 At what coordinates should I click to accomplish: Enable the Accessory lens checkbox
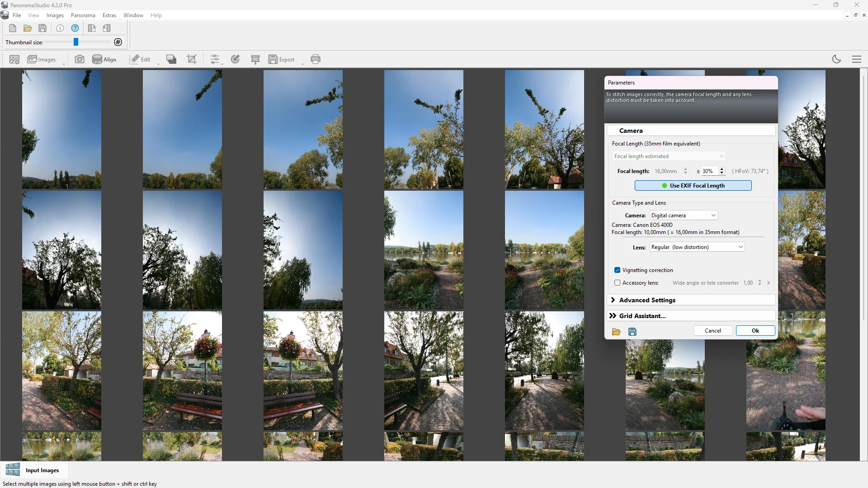617,283
